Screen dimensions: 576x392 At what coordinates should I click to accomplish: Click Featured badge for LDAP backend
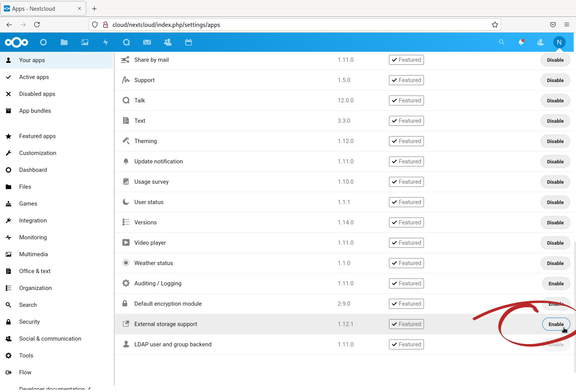406,344
